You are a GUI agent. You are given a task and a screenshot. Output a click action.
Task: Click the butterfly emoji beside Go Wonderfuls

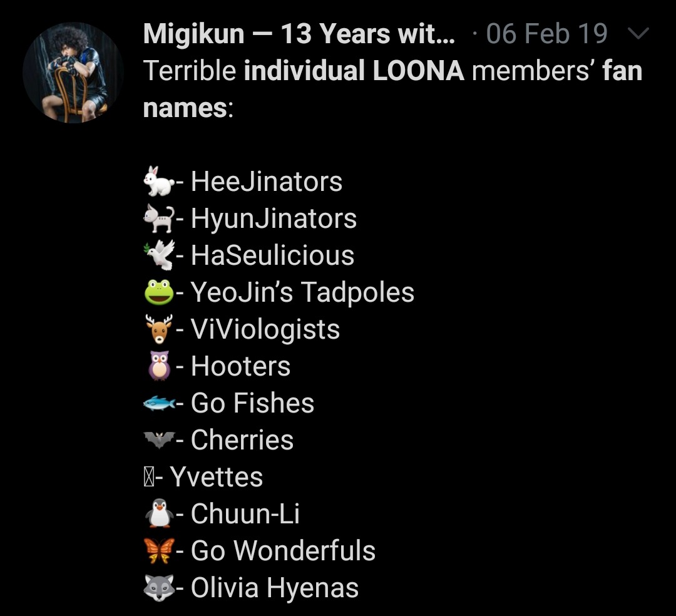pyautogui.click(x=158, y=551)
